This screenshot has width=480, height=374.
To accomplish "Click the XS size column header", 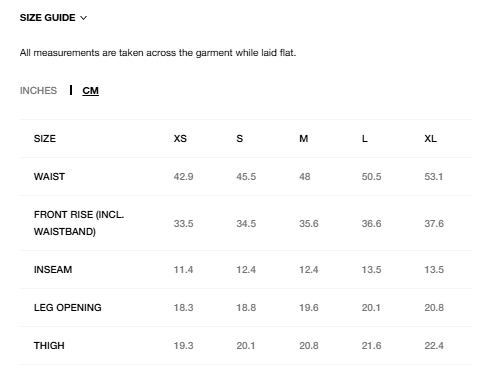I will [180, 139].
